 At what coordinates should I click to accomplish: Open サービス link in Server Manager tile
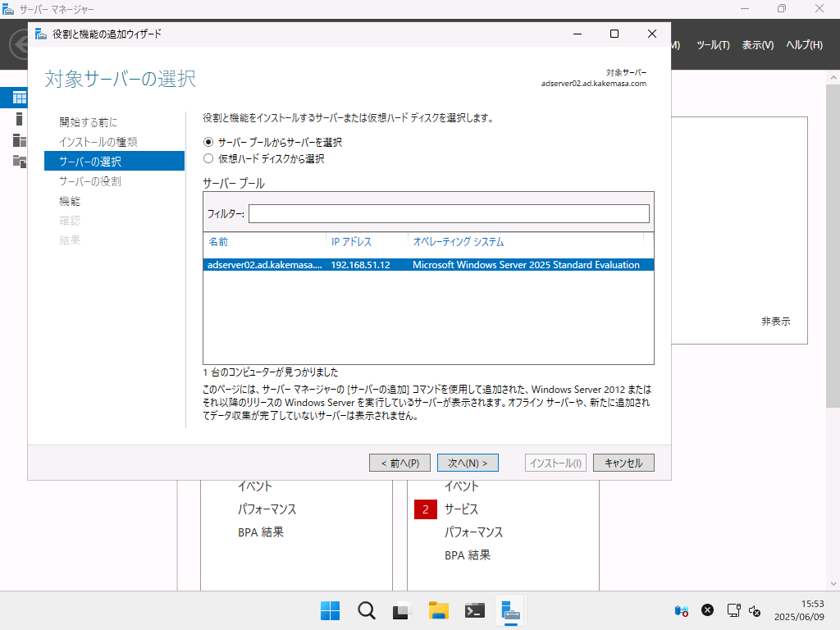pos(461,509)
